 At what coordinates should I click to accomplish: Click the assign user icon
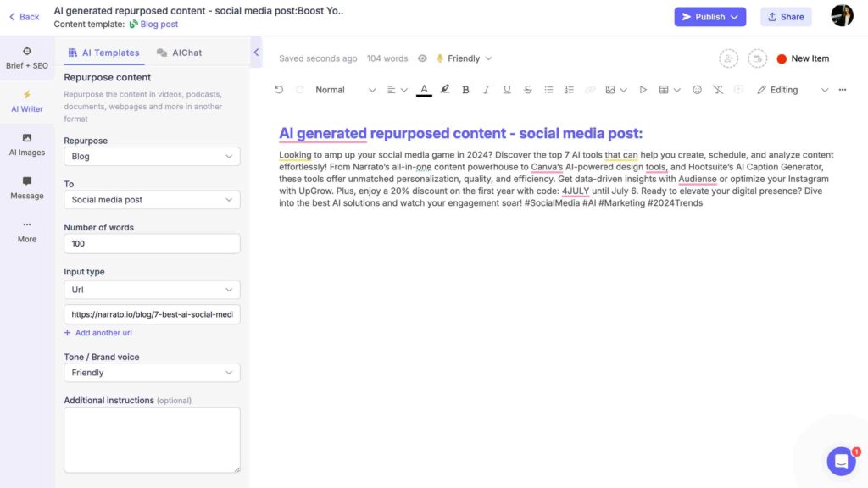point(728,58)
